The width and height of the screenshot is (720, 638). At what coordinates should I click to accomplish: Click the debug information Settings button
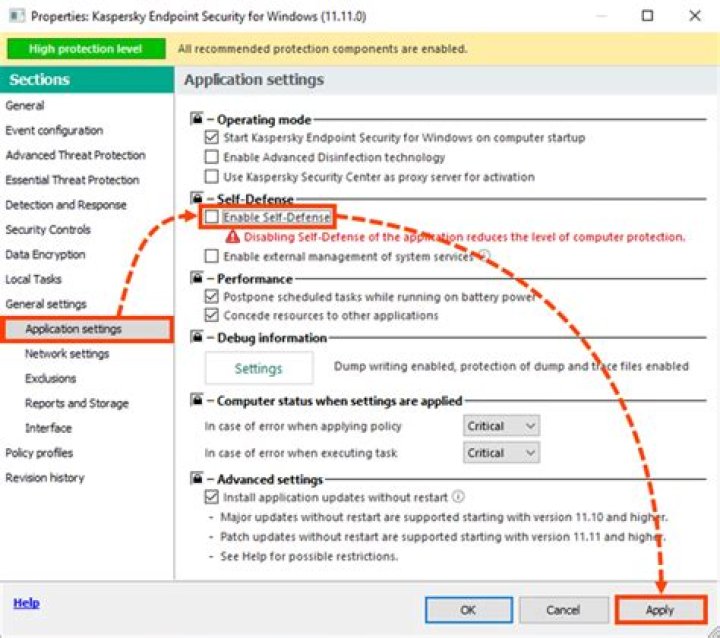(x=259, y=368)
